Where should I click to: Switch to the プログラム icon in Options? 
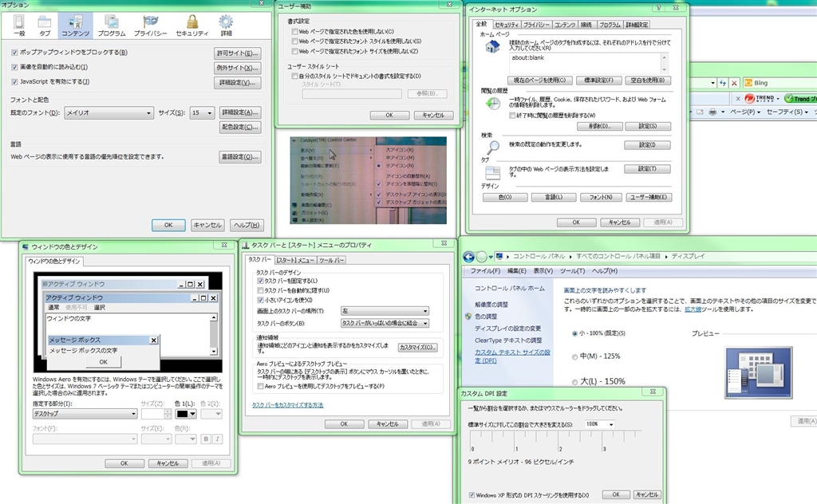111,25
